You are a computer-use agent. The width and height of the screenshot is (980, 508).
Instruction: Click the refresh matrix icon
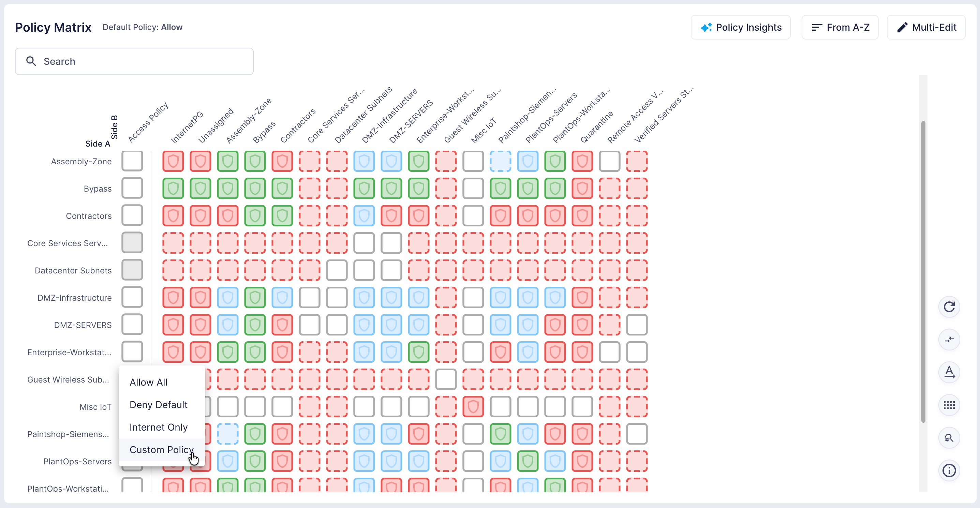pyautogui.click(x=949, y=307)
